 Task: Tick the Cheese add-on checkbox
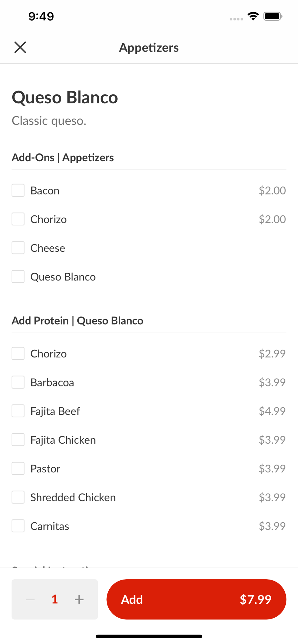pos(18,248)
